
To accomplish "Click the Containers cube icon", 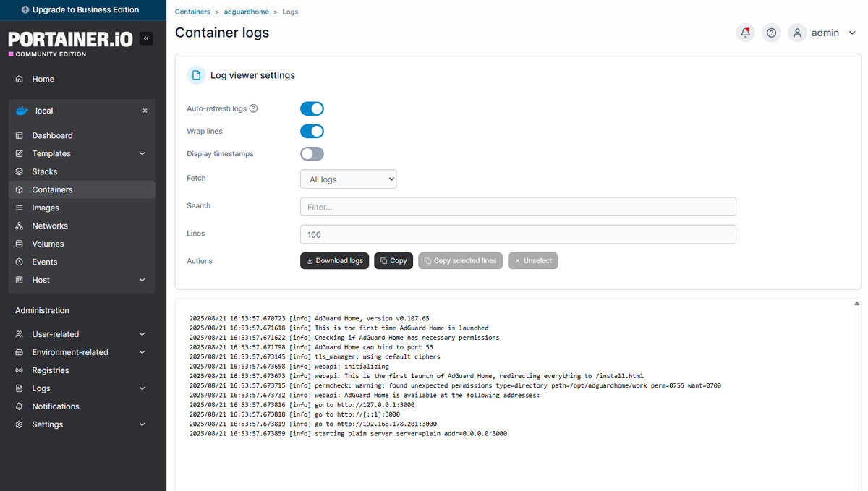I will (20, 189).
